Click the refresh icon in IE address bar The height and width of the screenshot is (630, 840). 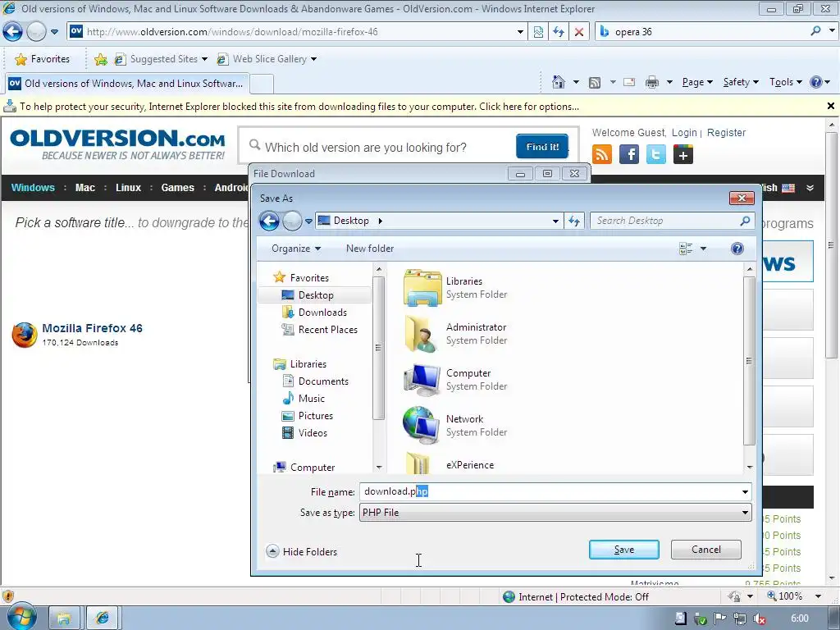(x=559, y=32)
